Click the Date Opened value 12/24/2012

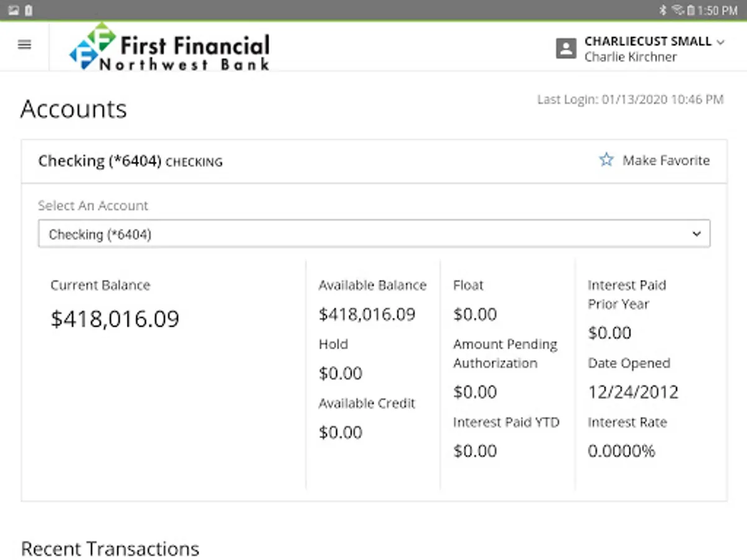(632, 392)
